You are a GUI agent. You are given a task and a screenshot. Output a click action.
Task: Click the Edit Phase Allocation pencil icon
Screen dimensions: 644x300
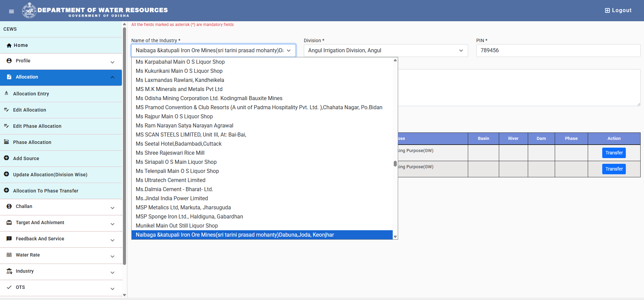point(6,126)
